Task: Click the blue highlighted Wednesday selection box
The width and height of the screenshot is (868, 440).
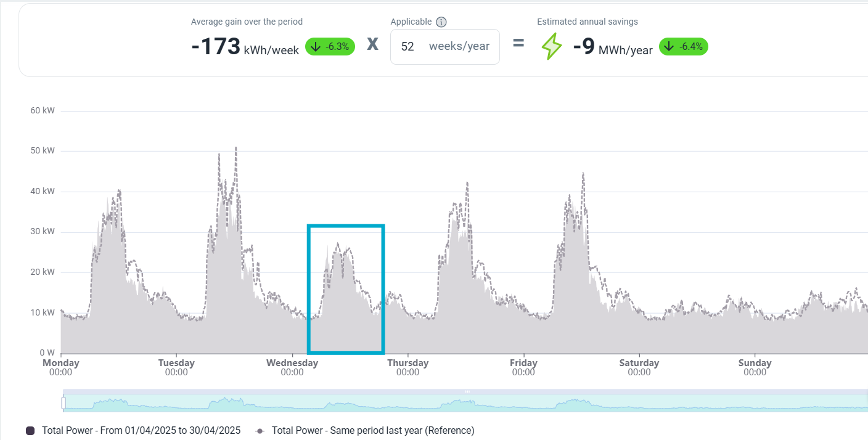Action: click(346, 290)
